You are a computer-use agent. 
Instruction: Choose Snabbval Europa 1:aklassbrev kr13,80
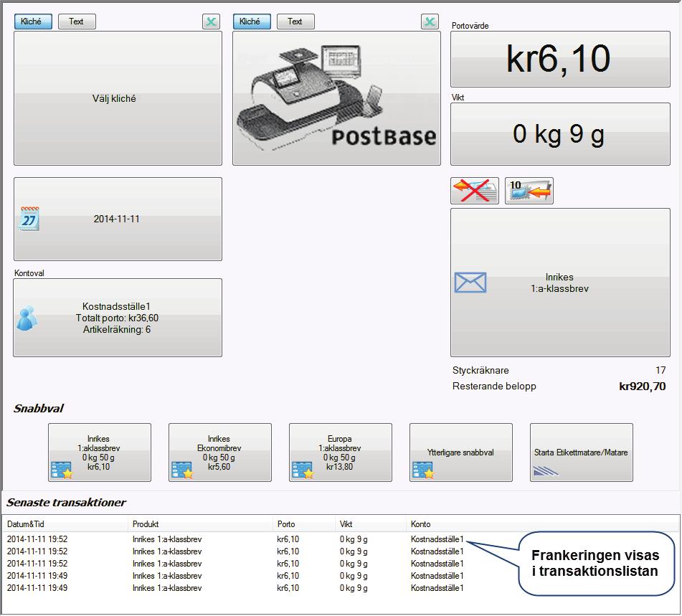(x=341, y=452)
